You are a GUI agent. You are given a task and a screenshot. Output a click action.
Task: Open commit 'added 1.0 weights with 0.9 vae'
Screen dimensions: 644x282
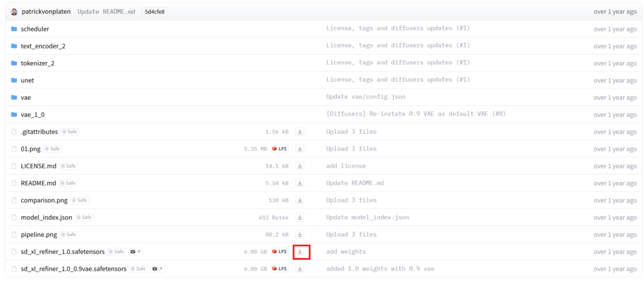click(x=380, y=269)
